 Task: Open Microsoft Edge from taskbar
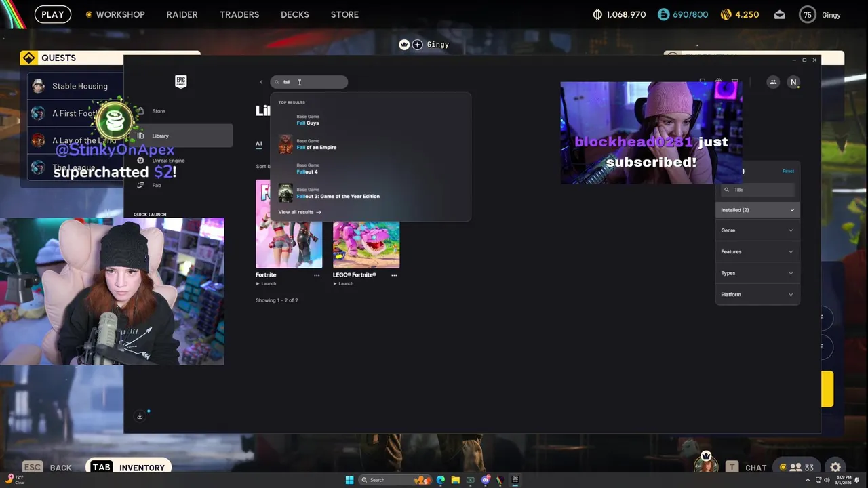[441, 480]
